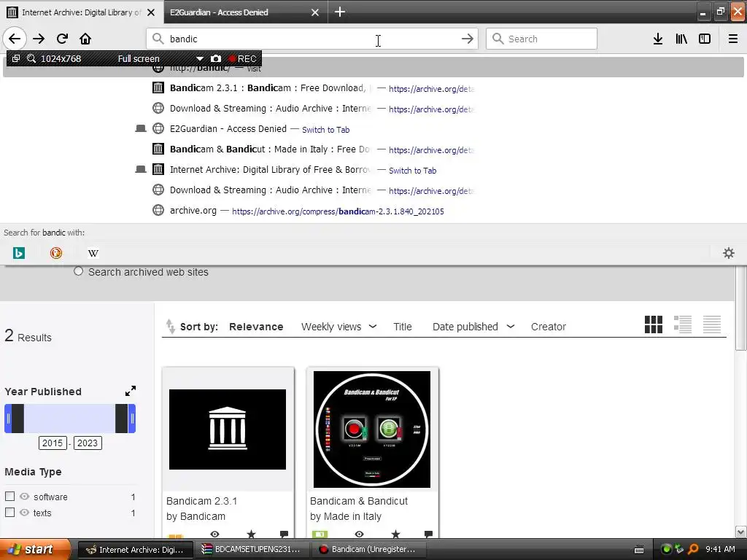Click in the address bar with bandic
Image resolution: width=747 pixels, height=560 pixels.
[x=312, y=39]
